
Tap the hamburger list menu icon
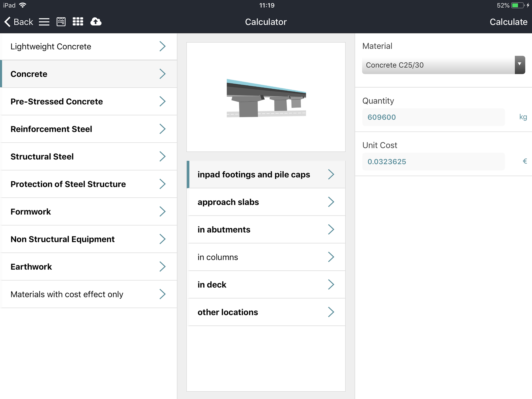pyautogui.click(x=44, y=22)
